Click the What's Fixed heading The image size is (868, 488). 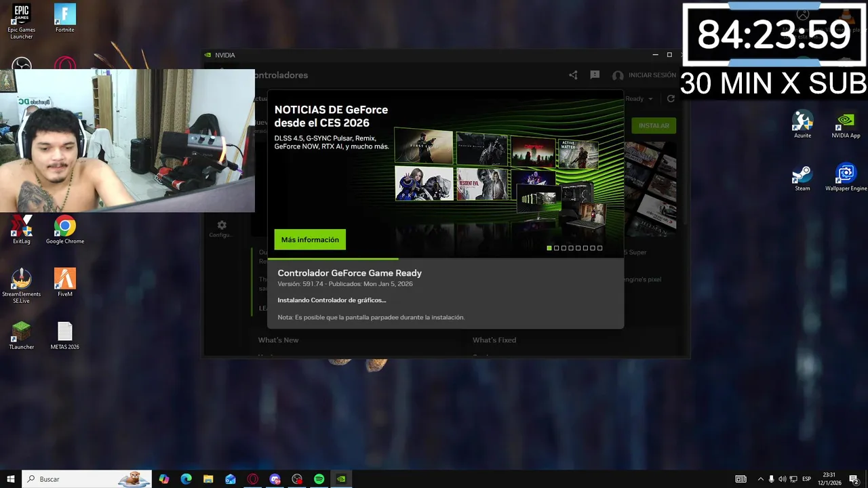[494, 340]
